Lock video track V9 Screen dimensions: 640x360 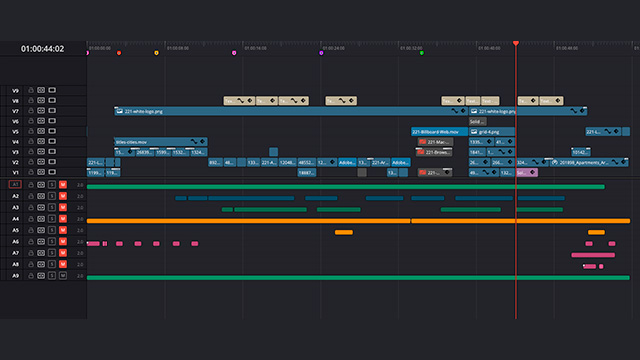click(31, 90)
